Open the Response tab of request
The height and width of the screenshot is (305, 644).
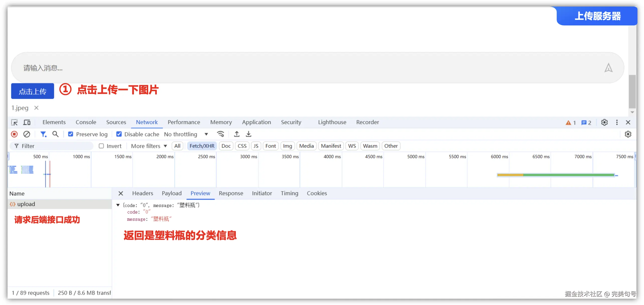(x=231, y=193)
